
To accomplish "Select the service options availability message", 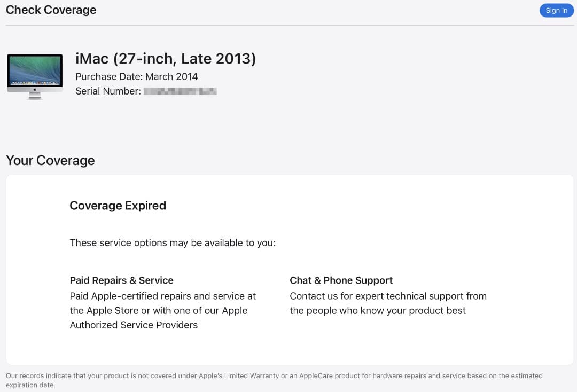I will point(173,242).
